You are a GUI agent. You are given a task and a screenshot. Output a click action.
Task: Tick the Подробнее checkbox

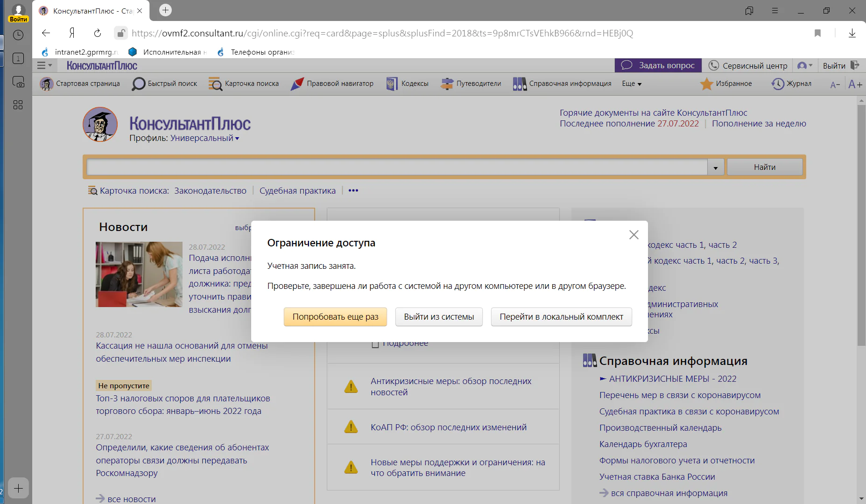(x=375, y=344)
